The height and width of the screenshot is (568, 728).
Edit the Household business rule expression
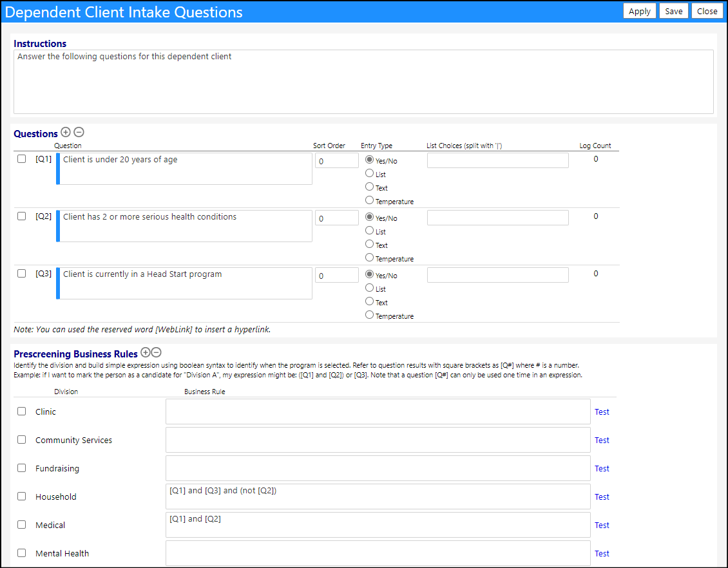(378, 497)
